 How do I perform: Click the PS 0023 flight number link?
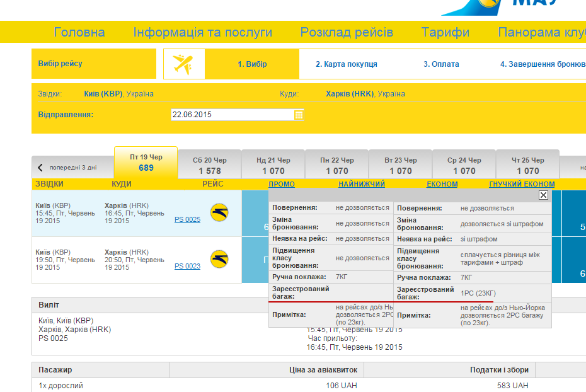[x=187, y=266]
